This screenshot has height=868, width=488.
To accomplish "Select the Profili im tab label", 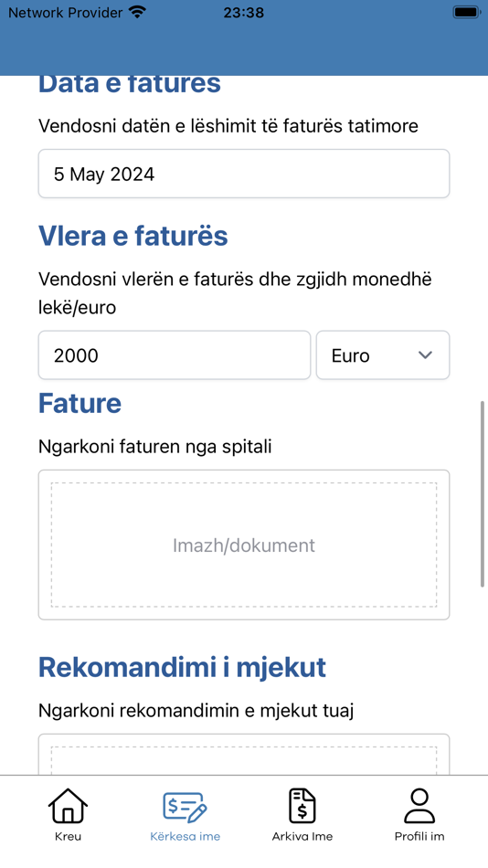I will click(x=419, y=836).
